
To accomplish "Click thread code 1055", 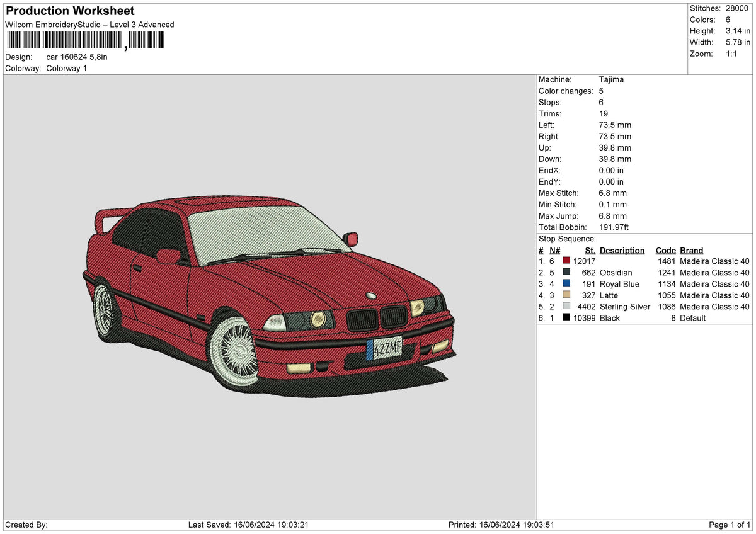I will click(667, 295).
